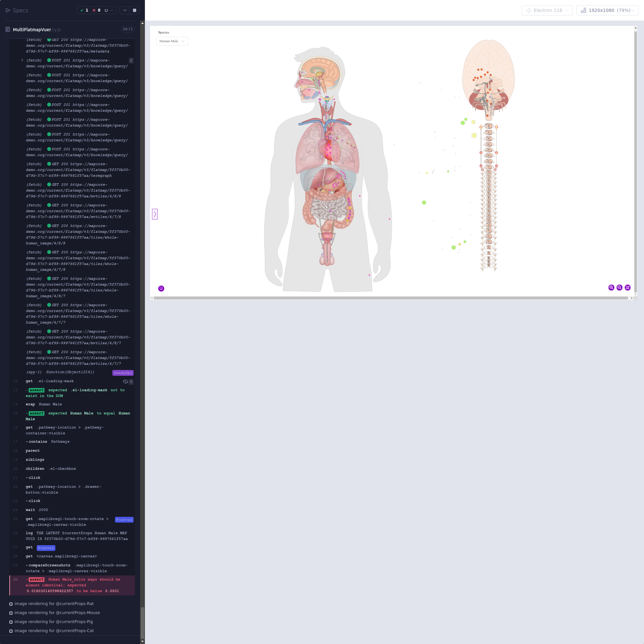The height and width of the screenshot is (644, 644).
Task: Select the image rendering for @currentProps-Mouse test
Action: 57,613
